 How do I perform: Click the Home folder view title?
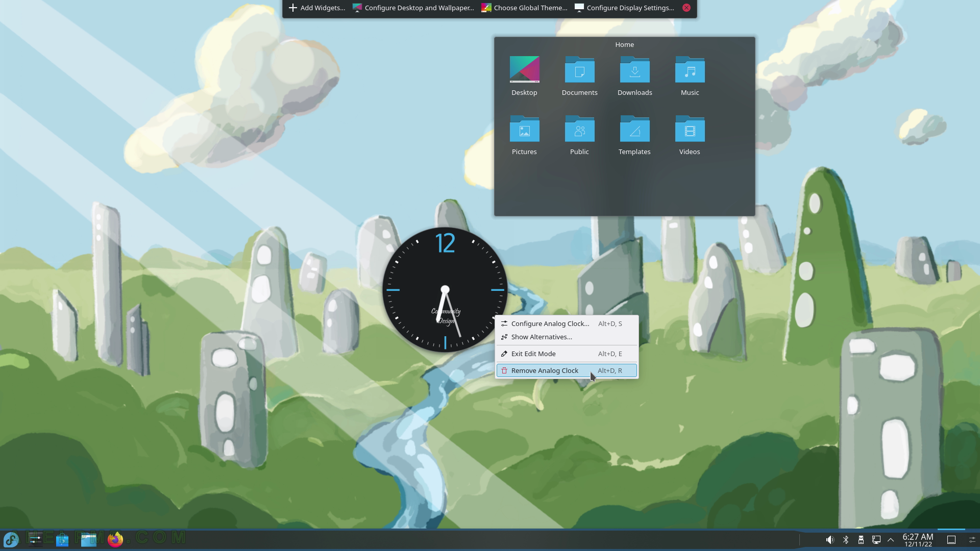[624, 44]
